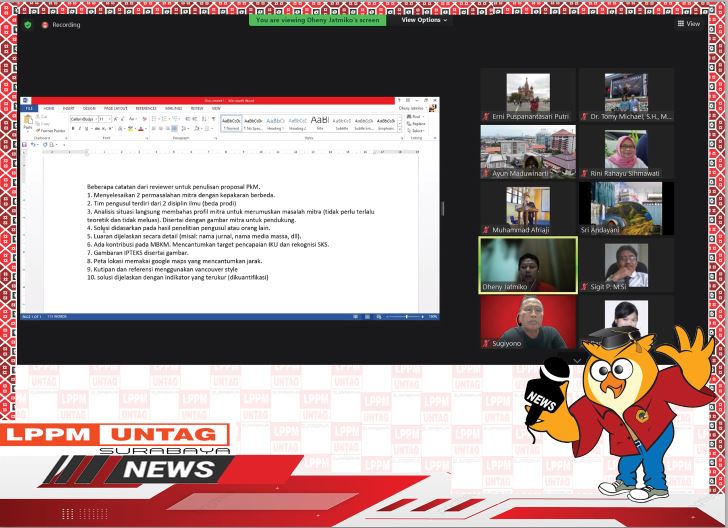Click the Redo icon in quick access
The image size is (728, 528).
click(45, 144)
